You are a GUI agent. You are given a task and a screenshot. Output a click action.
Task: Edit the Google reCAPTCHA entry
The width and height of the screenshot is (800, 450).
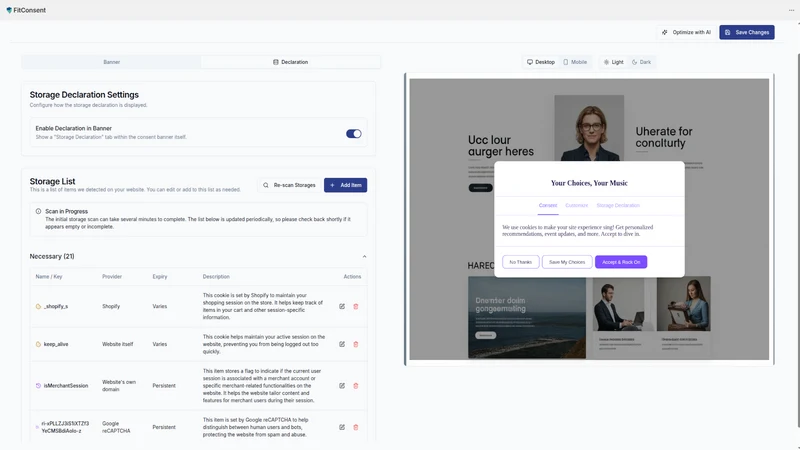coord(342,428)
